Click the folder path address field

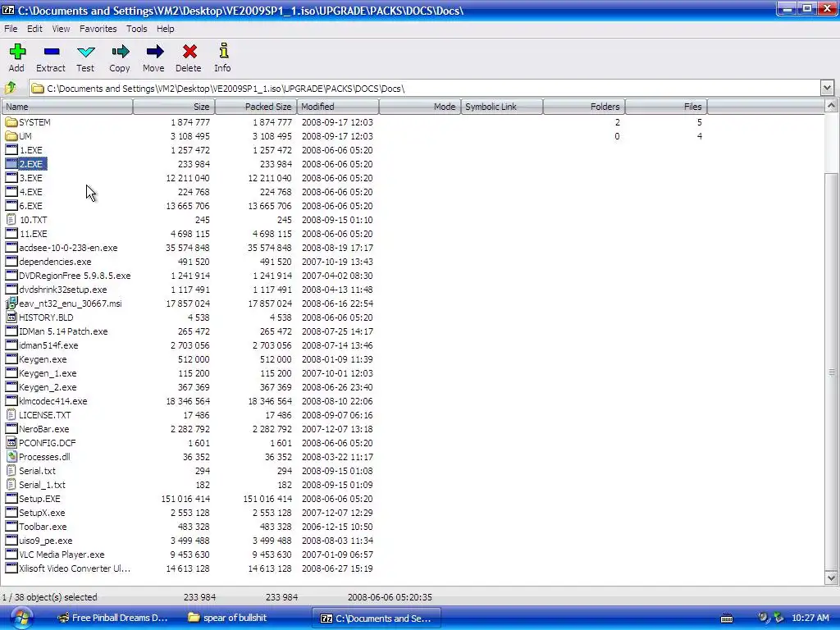423,88
